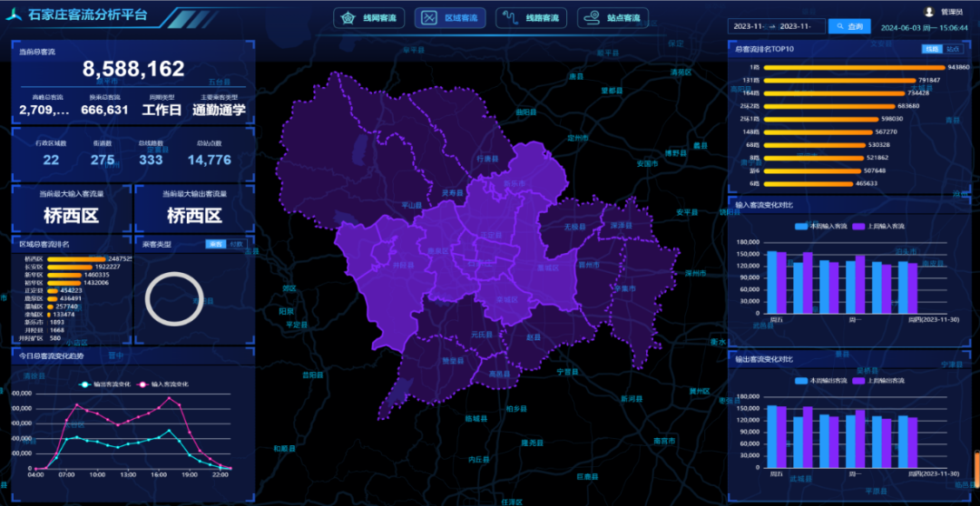
Task: Click the 线网客流 pentagon network icon
Action: click(348, 18)
